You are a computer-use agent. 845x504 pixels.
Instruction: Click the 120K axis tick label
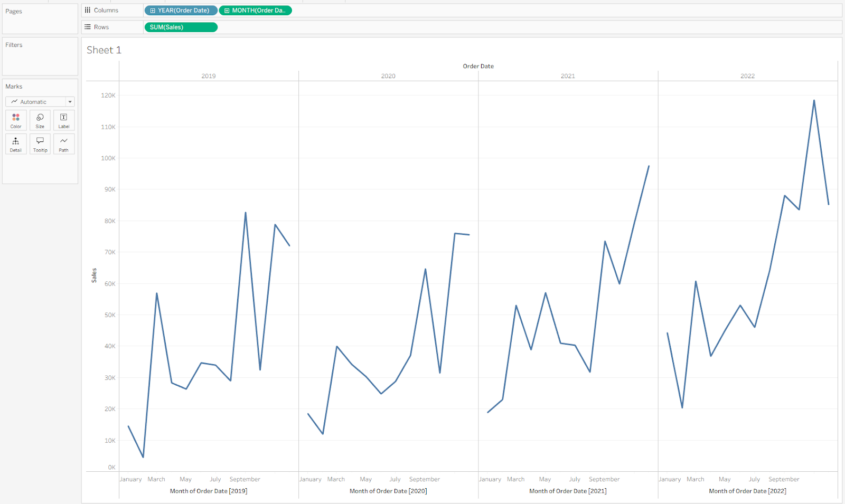click(108, 96)
